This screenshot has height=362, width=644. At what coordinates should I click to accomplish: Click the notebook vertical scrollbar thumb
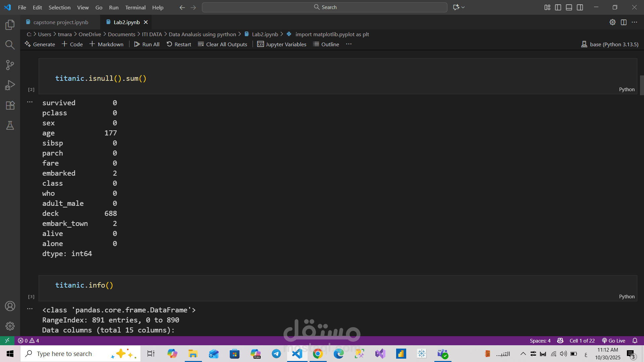coord(641,85)
